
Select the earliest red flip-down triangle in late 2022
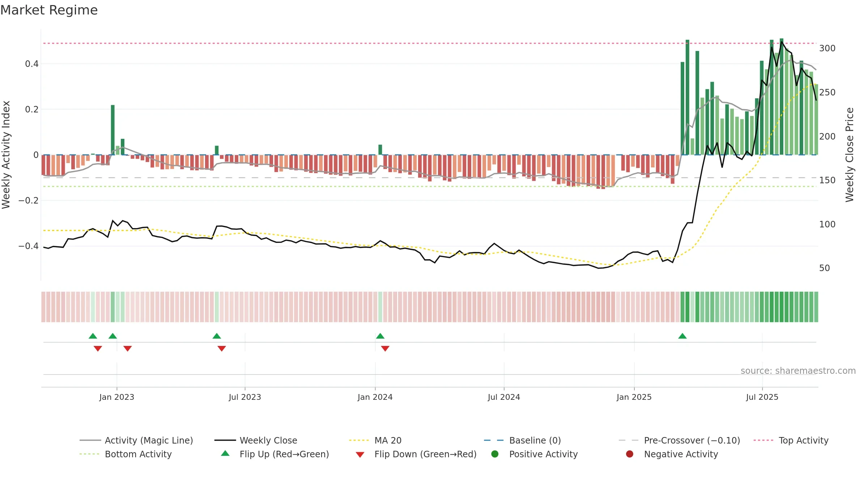pyautogui.click(x=98, y=348)
